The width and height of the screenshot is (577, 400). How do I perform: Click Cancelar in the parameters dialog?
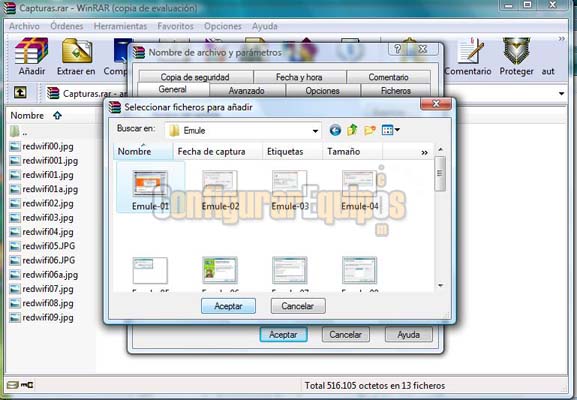(346, 334)
